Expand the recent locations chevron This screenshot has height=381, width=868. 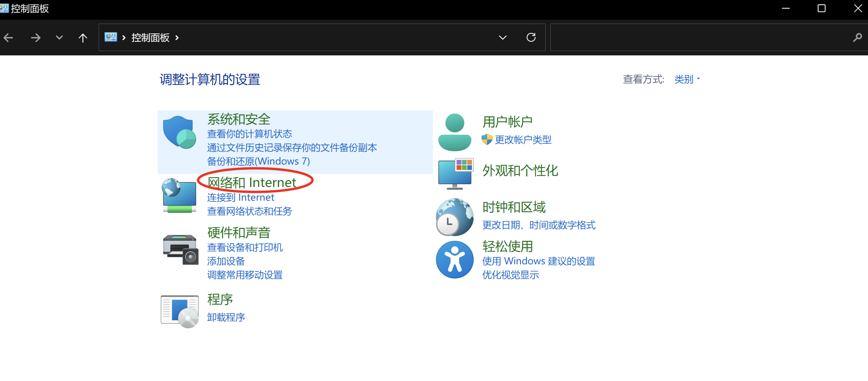click(59, 38)
